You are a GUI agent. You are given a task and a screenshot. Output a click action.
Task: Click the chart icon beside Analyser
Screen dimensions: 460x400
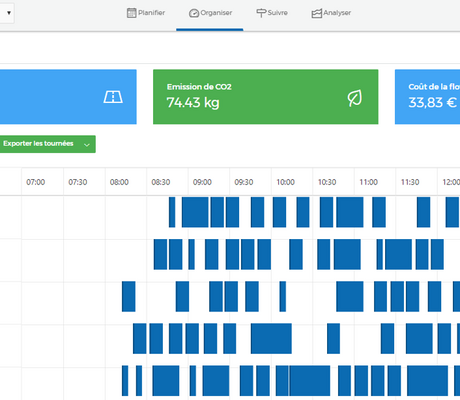pyautogui.click(x=316, y=13)
